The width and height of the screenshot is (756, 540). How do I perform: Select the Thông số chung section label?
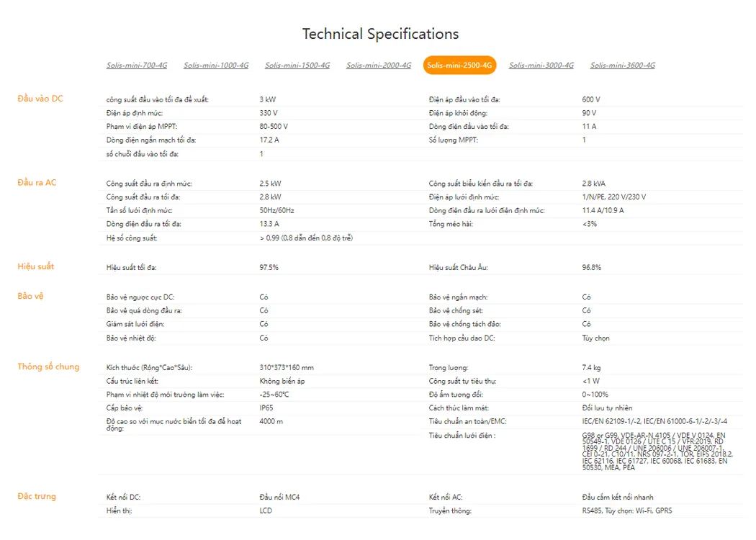pyautogui.click(x=48, y=366)
